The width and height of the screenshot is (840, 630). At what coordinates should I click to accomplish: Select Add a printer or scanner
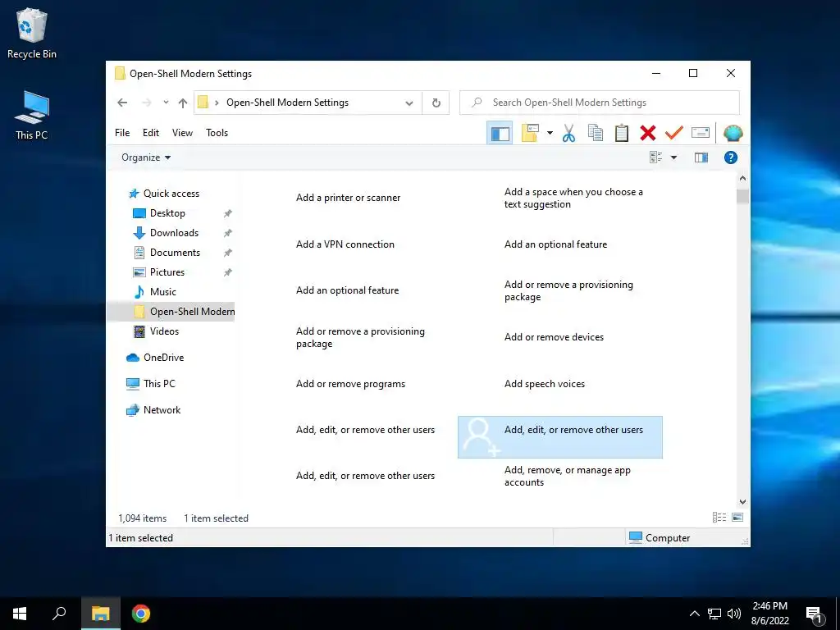[x=348, y=198]
